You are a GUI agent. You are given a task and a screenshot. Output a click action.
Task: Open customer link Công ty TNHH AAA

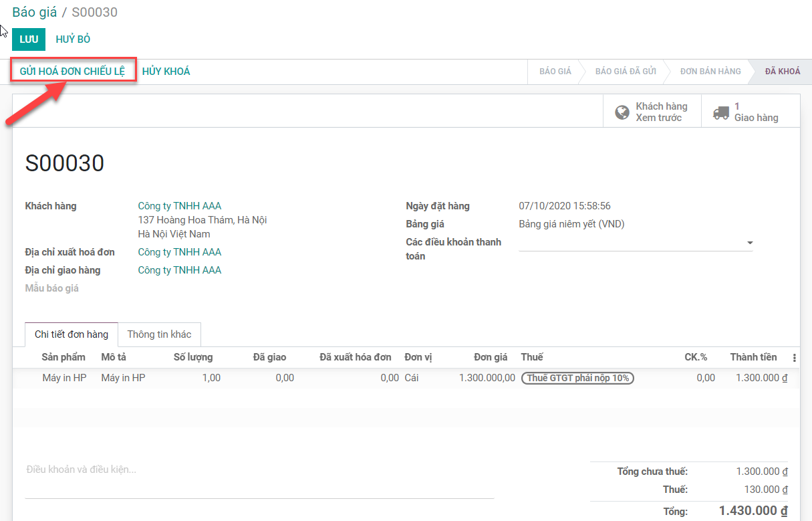179,206
